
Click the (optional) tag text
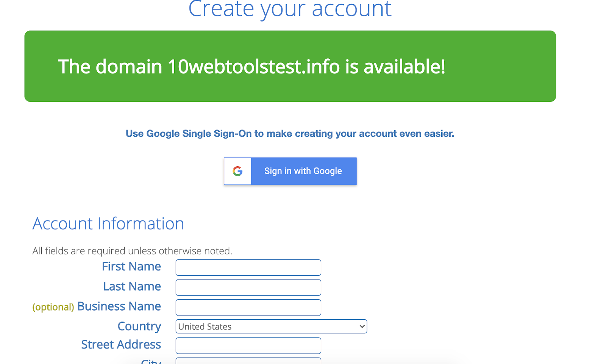click(x=53, y=307)
